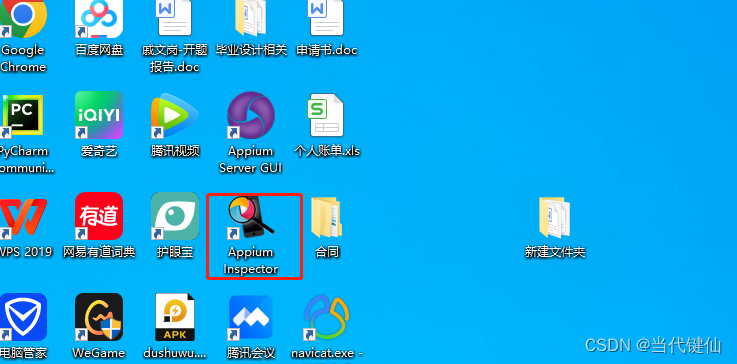Click the '合同' folder label text
Screen dimensions: 737x364
[327, 252]
